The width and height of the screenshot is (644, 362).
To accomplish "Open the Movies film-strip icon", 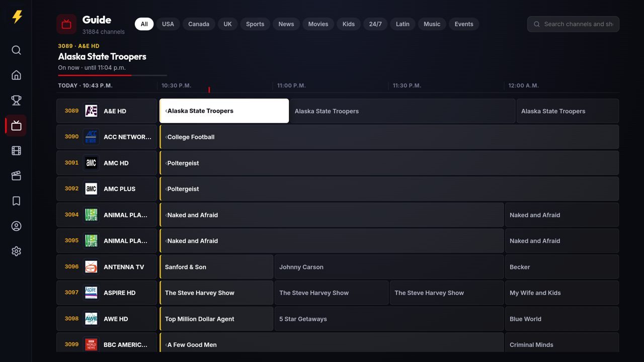I will 16,151.
